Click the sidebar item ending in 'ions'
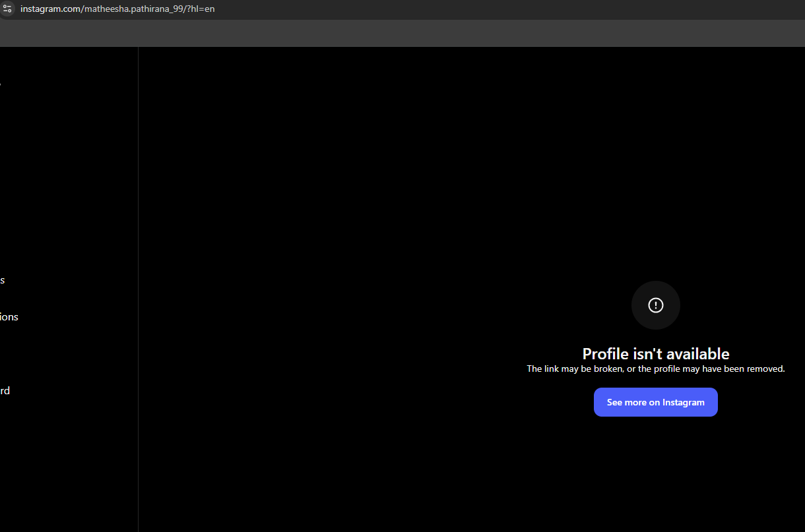 [9, 316]
